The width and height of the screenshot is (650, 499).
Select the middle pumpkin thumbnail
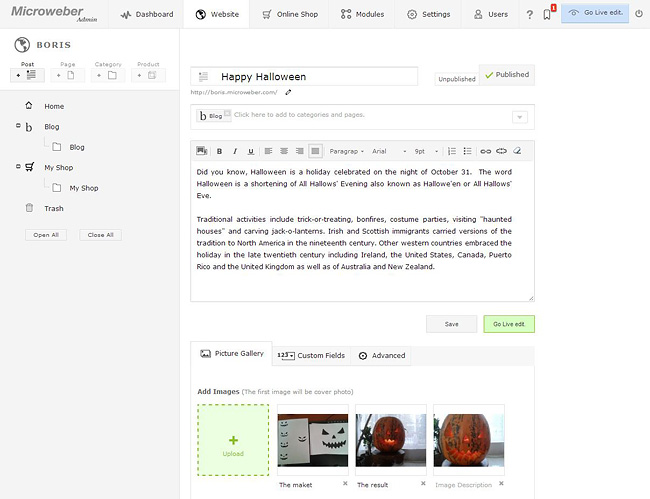tap(391, 440)
